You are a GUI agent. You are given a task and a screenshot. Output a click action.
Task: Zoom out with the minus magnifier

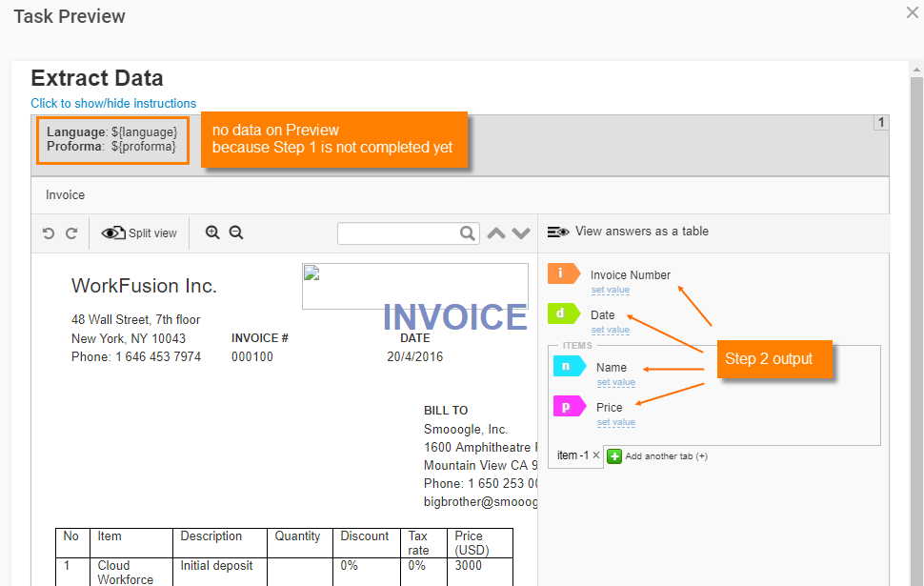point(236,232)
